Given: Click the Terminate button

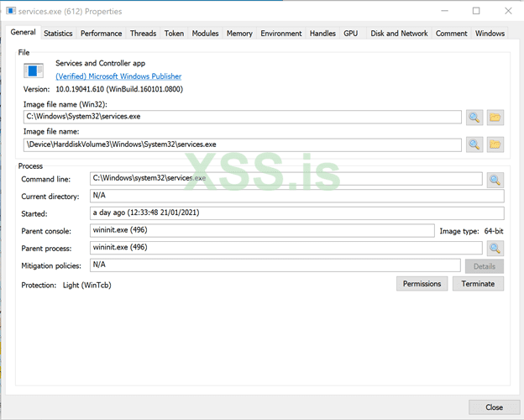Looking at the screenshot, I should [x=478, y=284].
